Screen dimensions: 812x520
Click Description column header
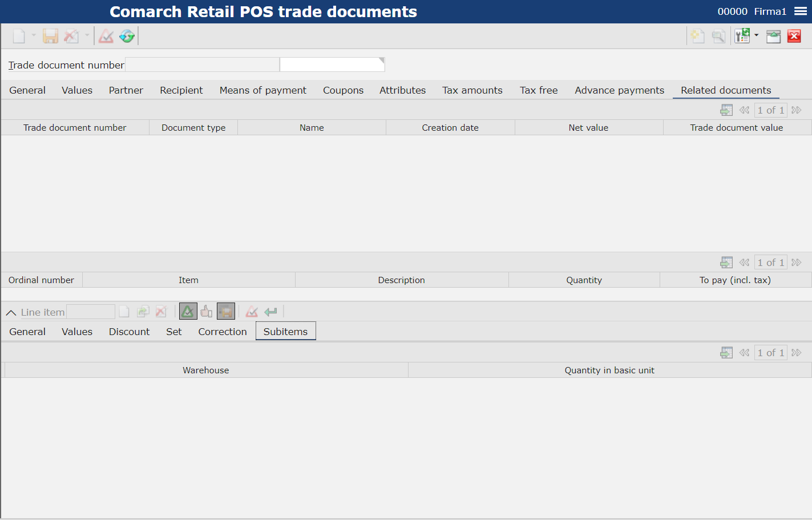(402, 280)
